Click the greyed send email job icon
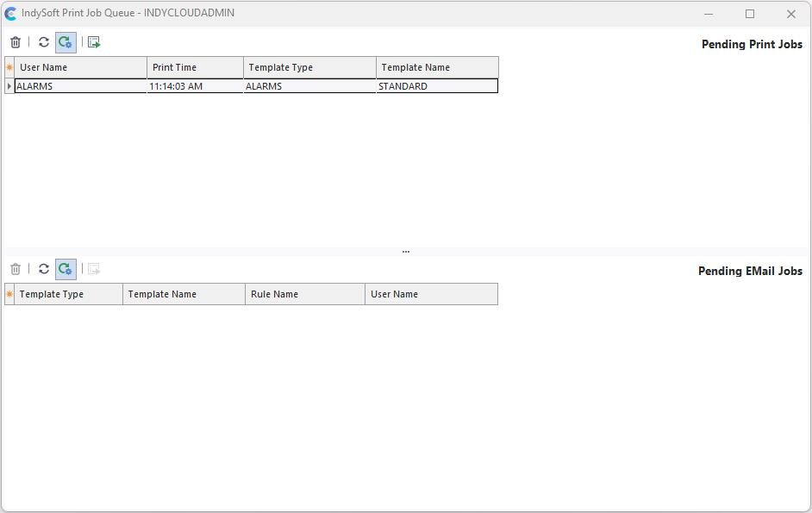812x513 pixels. click(x=94, y=269)
